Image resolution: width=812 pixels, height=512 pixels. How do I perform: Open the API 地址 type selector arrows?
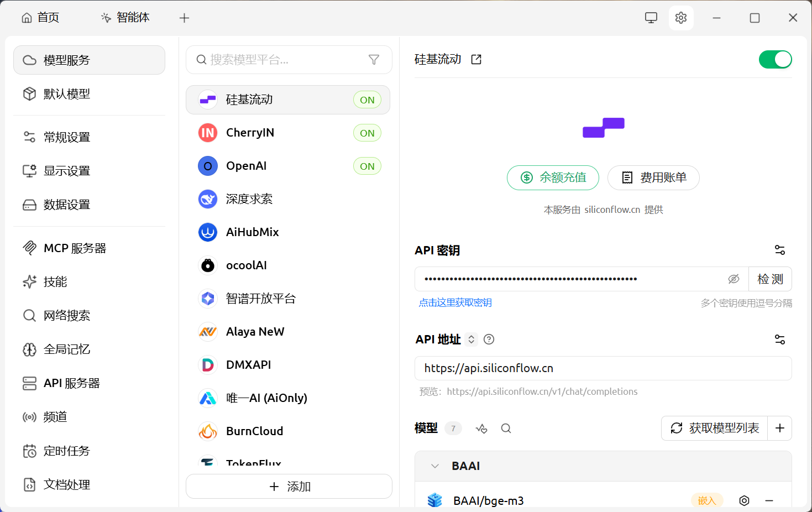[x=472, y=339]
